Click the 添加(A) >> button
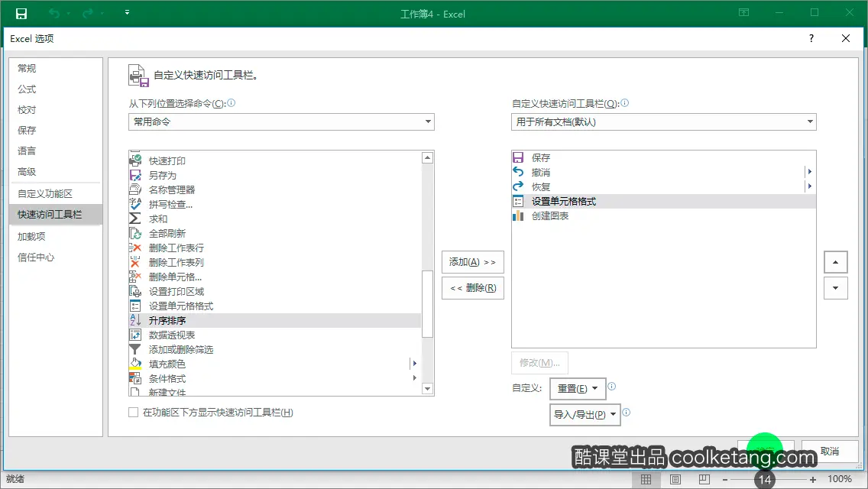This screenshot has height=489, width=868. 473,262
